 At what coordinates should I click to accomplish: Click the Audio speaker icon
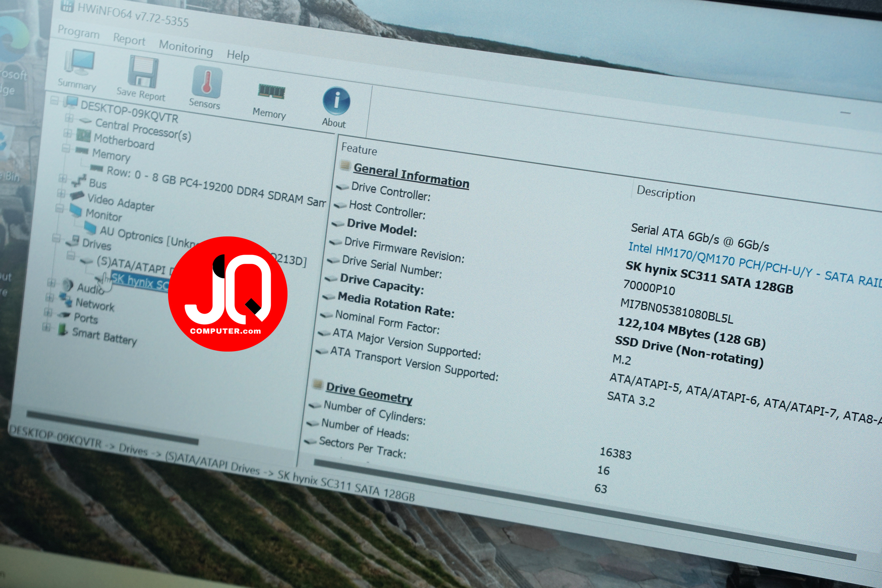67,285
